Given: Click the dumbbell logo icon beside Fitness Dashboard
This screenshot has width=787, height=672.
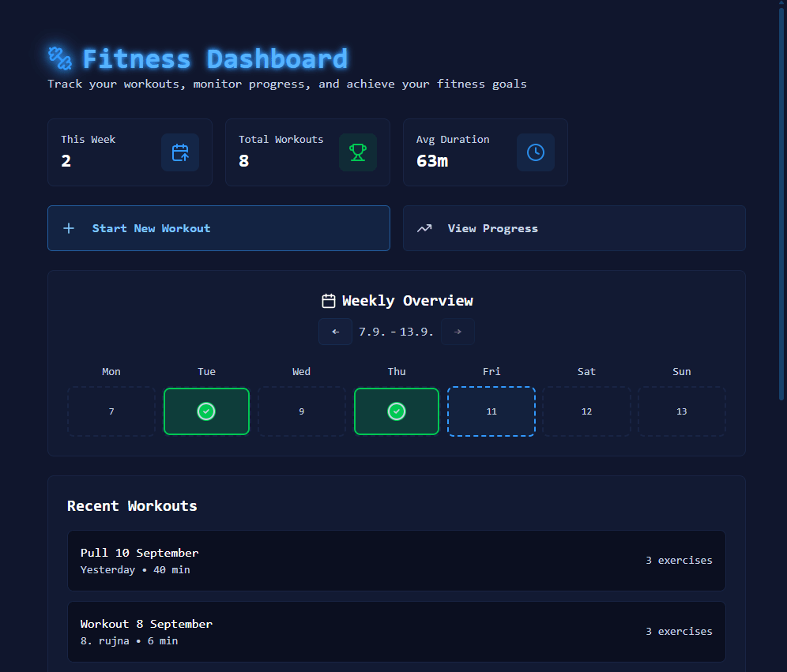Looking at the screenshot, I should (60, 58).
